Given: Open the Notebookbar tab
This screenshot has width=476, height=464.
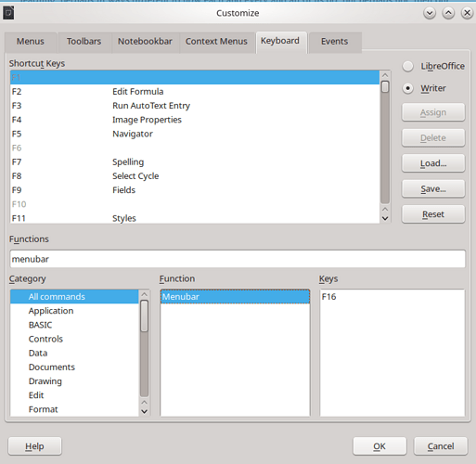Looking at the screenshot, I should click(x=145, y=42).
